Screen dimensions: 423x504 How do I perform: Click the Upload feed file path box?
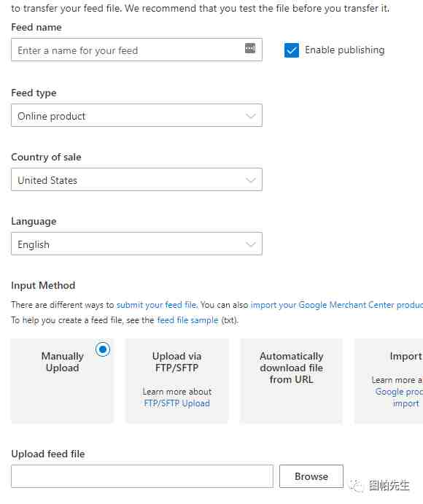tap(142, 476)
